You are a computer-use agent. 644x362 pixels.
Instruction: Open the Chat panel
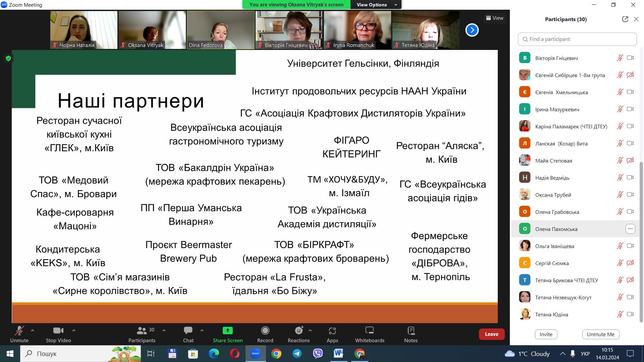click(188, 335)
